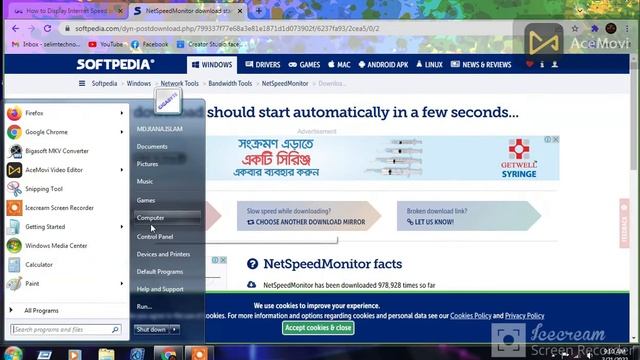Image resolution: width=640 pixels, height=360 pixels.
Task: Click the Softpedia logo
Action: coord(116,64)
